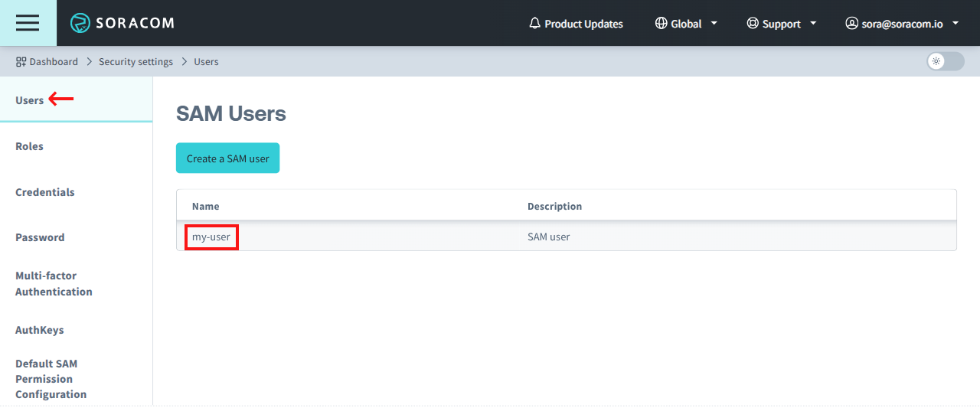Select AuthKeys in the sidebar

point(40,330)
